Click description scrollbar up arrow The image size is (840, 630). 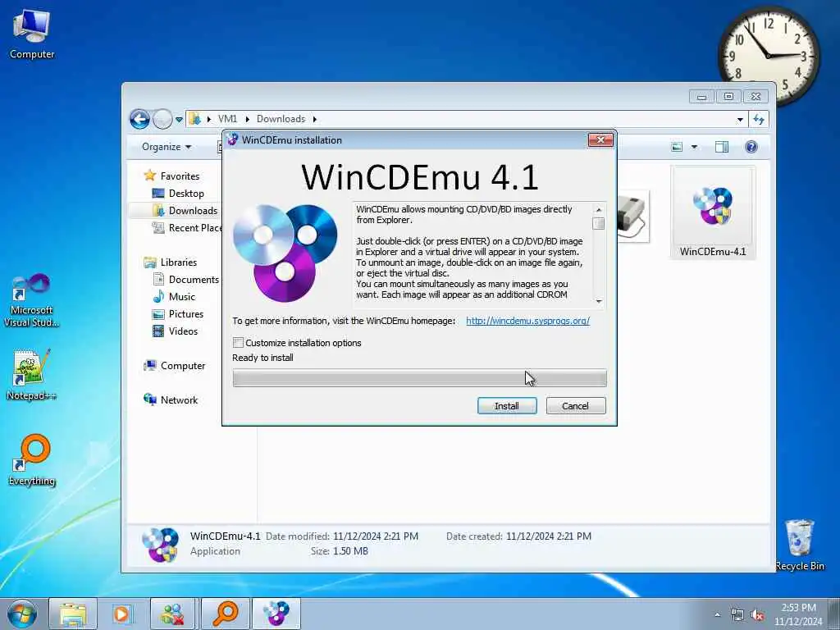(599, 209)
